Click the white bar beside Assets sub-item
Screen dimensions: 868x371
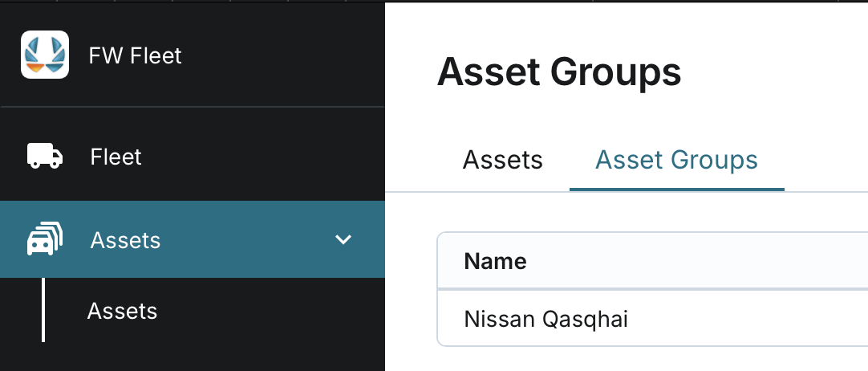click(x=43, y=310)
